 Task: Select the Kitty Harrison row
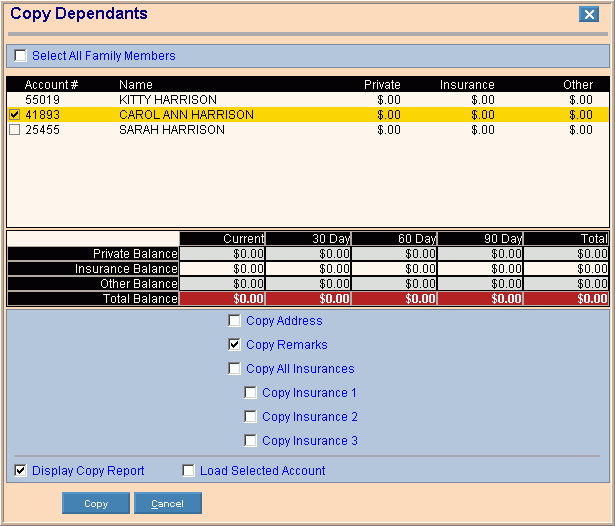pyautogui.click(x=167, y=100)
